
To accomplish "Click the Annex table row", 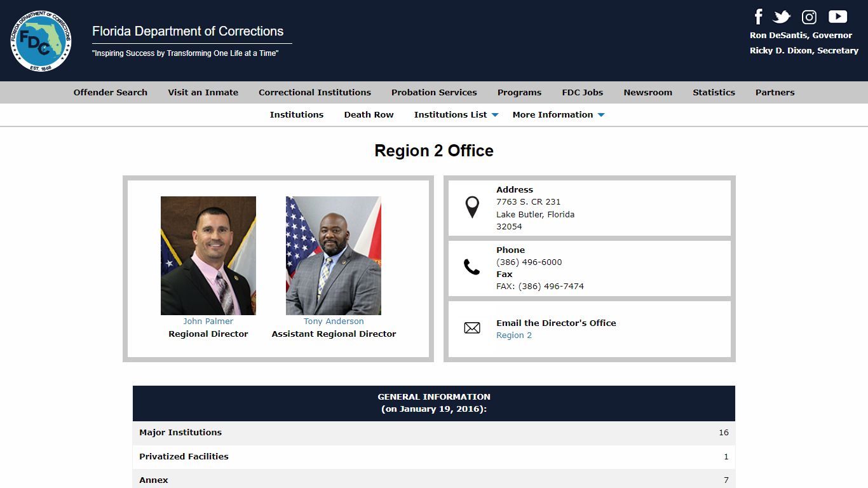I will tap(434, 480).
